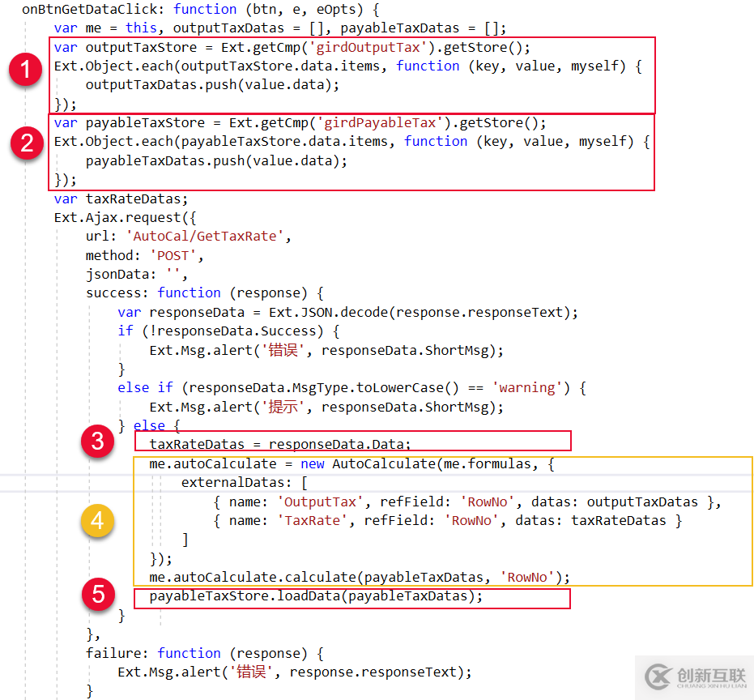Screen dimensions: 754x700
Task: Click the outputTaxDatas.push(value.data) line
Action: (x=212, y=85)
